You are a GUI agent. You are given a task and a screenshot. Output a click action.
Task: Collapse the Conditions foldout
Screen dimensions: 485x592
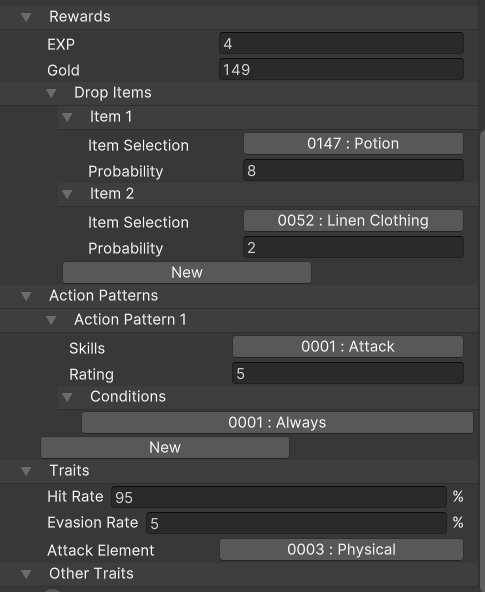click(x=67, y=397)
